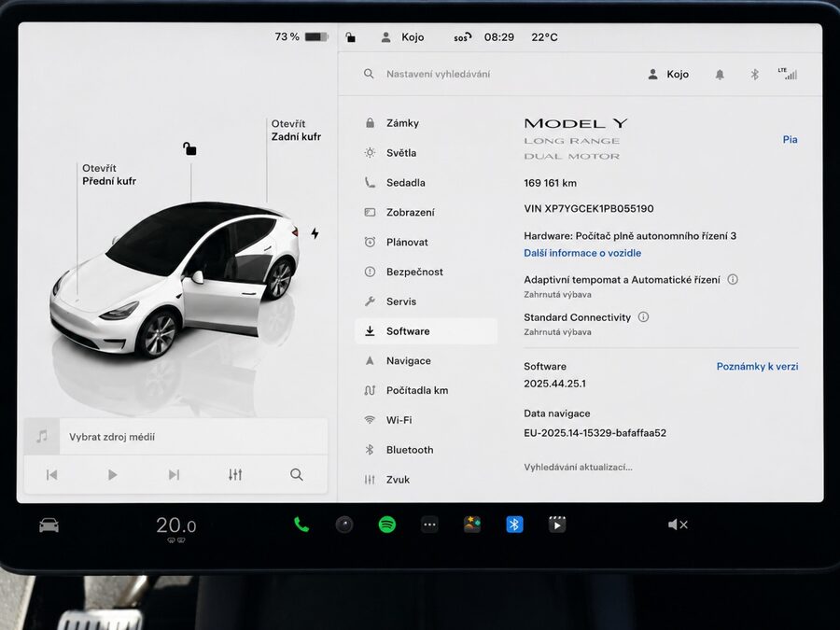Open the Kojo profile in settings header
The height and width of the screenshot is (630, 840).
click(x=668, y=75)
